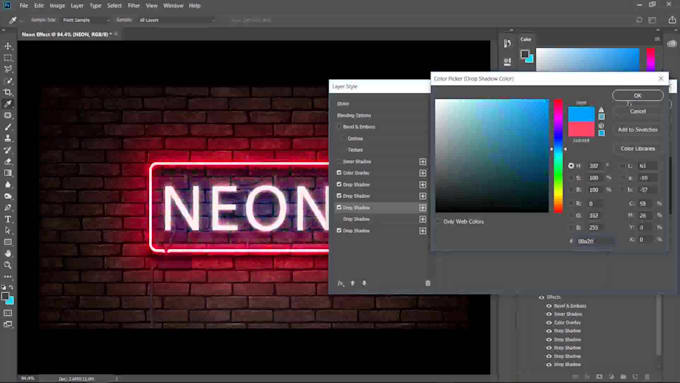Click the Color panel tab
This screenshot has height=383, width=680.
point(526,39)
